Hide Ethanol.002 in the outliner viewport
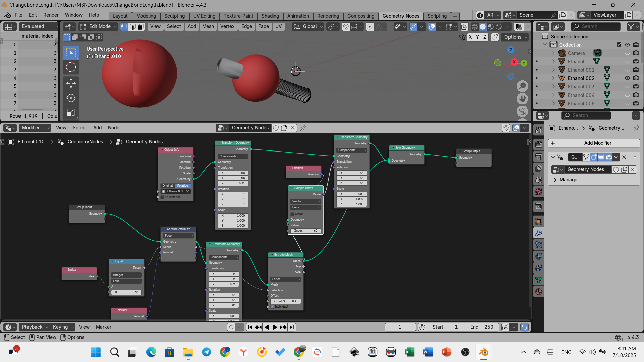Image resolution: width=644 pixels, height=362 pixels. pyautogui.click(x=627, y=78)
